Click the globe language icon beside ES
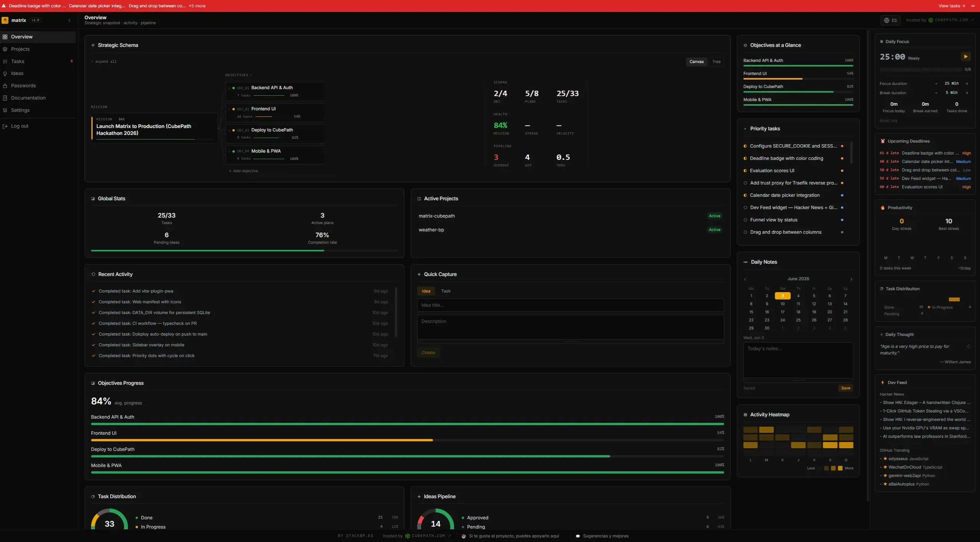Viewport: 980px width, 542px height. (887, 20)
